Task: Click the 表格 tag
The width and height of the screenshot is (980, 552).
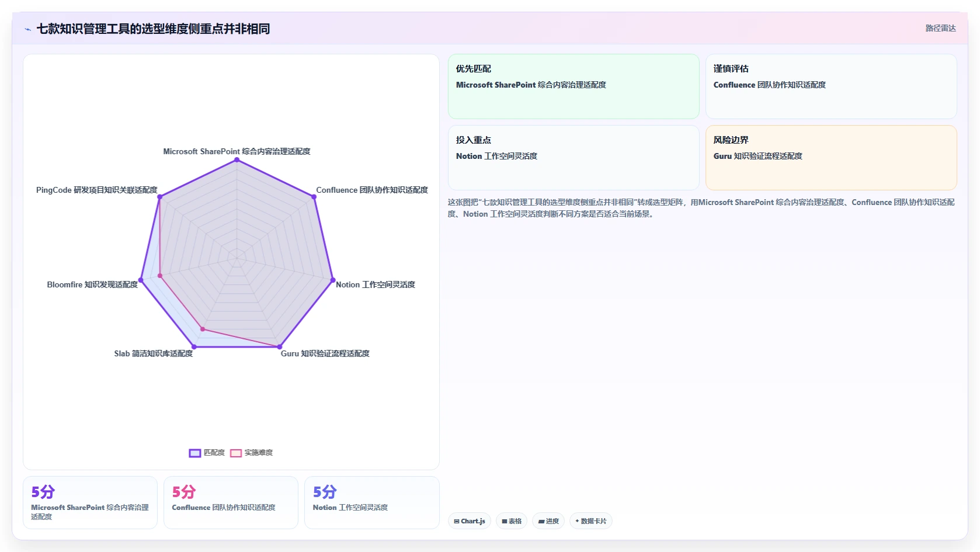Action: pos(512,521)
